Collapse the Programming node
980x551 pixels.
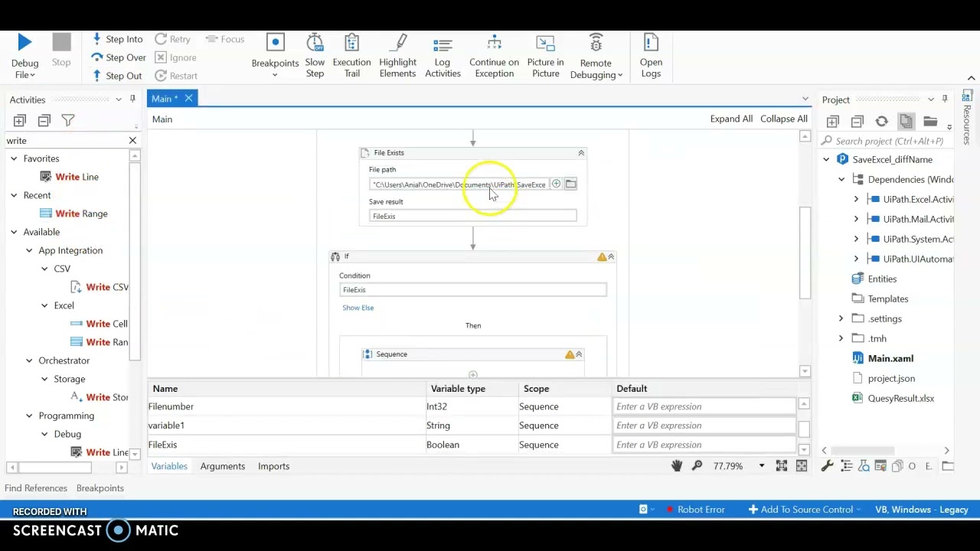29,416
